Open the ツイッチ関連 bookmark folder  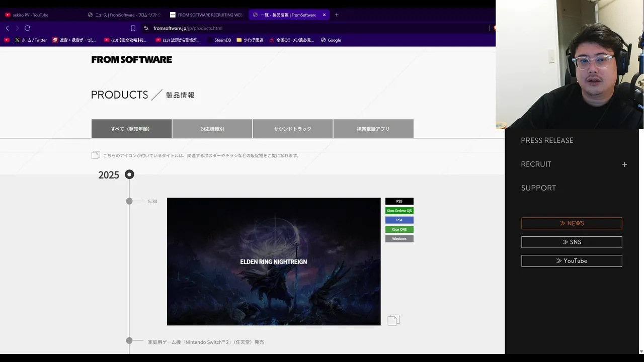250,40
